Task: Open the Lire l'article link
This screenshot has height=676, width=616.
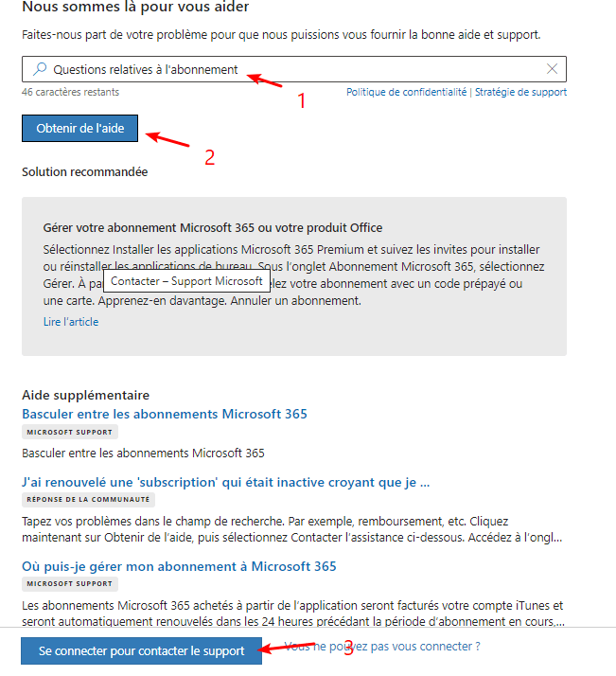Action: pyautogui.click(x=71, y=322)
